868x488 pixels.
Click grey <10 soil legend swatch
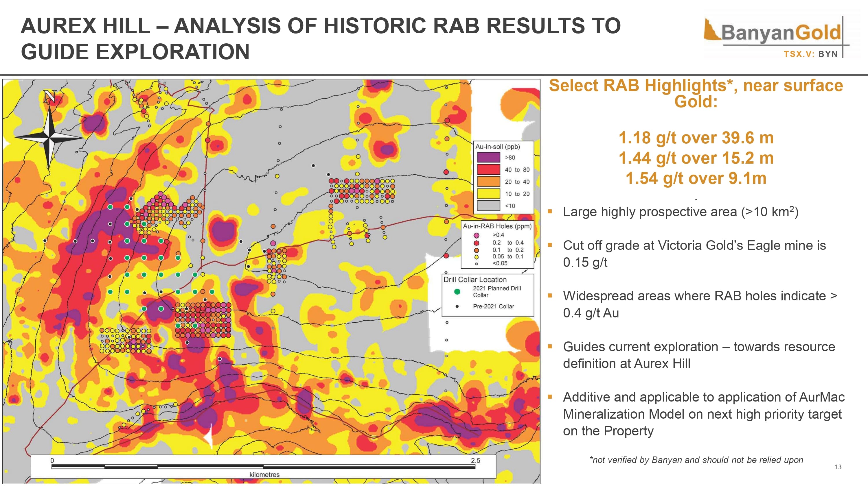click(x=488, y=206)
